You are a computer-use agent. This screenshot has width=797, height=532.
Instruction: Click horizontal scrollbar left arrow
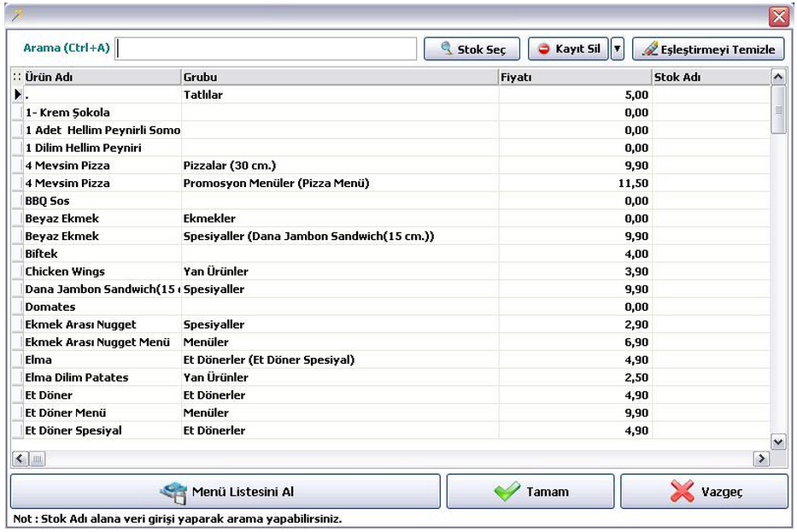pos(20,459)
